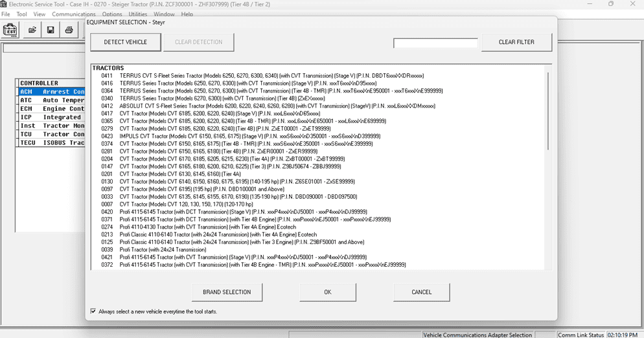
Task: Click Comm Link Status in status bar
Action: point(581,335)
